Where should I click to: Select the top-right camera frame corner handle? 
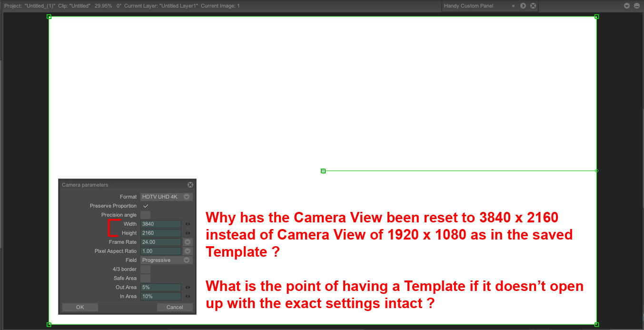click(x=596, y=17)
